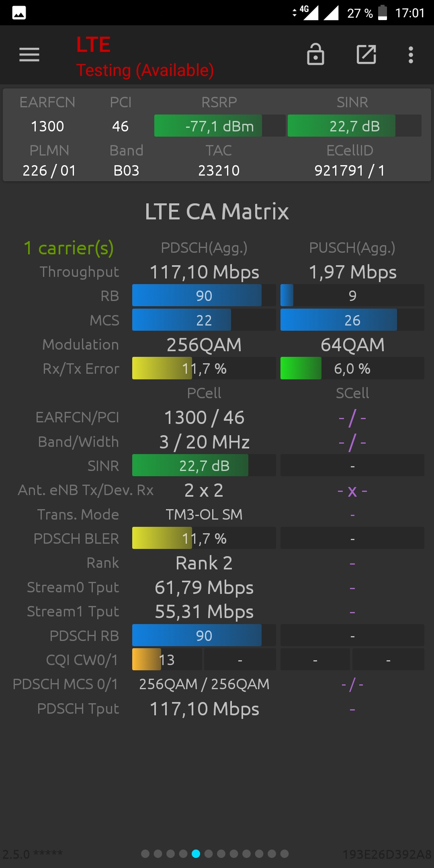Open the three-dot overflow menu
This screenshot has height=868, width=434.
coord(411,55)
